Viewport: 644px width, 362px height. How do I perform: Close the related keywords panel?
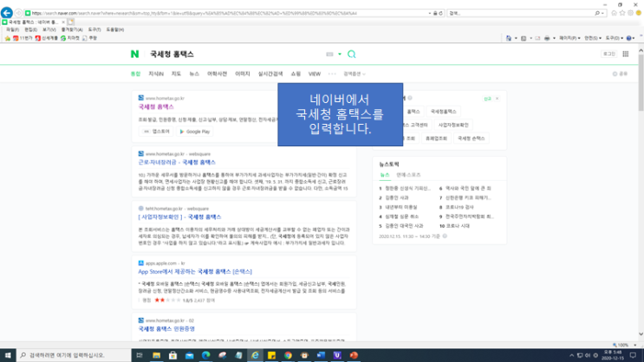[497, 99]
